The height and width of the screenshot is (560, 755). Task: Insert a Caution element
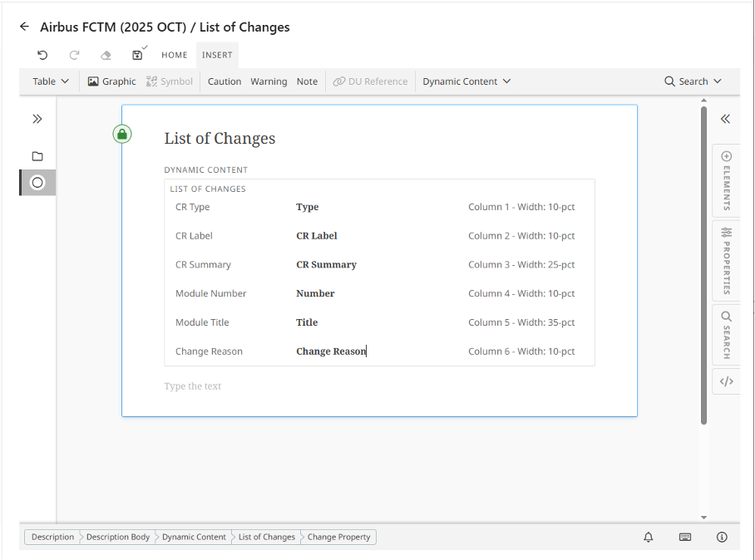pos(225,81)
